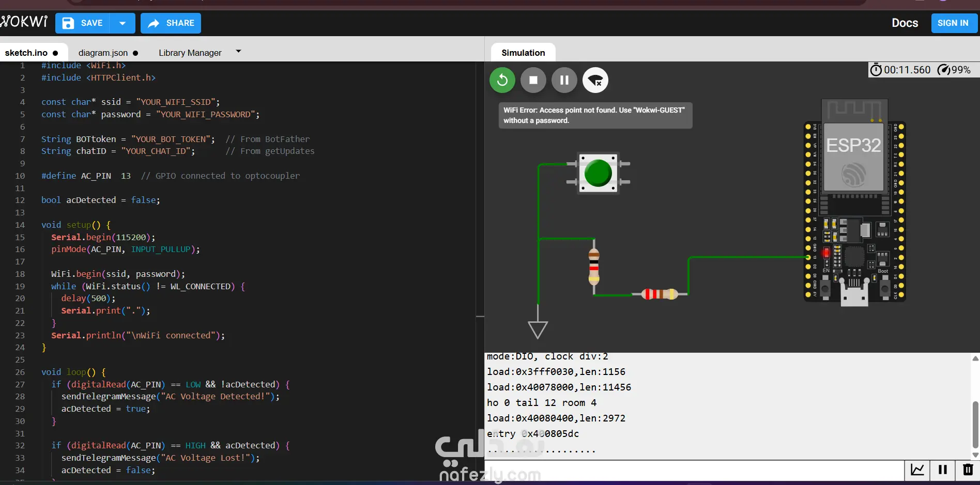Click line number 14 in the gutter
Screen dimensions: 980x485
tap(20, 225)
